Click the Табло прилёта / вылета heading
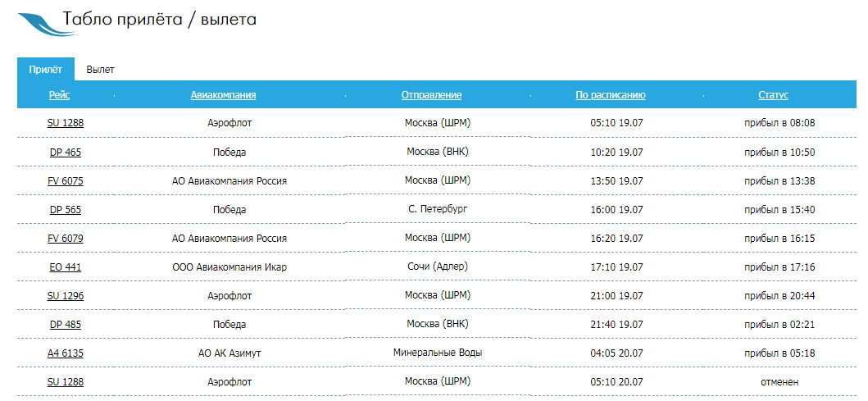868x401 pixels. (x=160, y=20)
